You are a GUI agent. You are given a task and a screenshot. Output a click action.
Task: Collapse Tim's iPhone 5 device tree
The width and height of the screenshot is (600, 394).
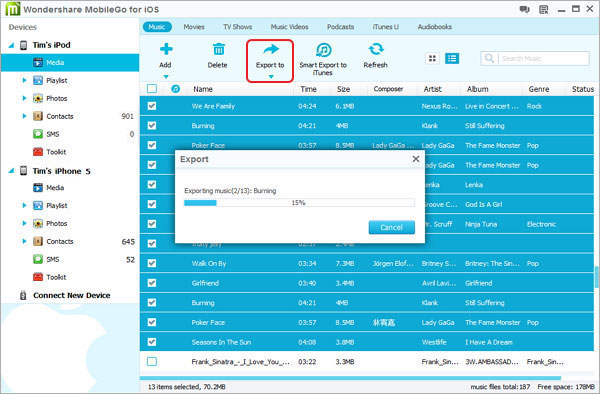coord(11,171)
